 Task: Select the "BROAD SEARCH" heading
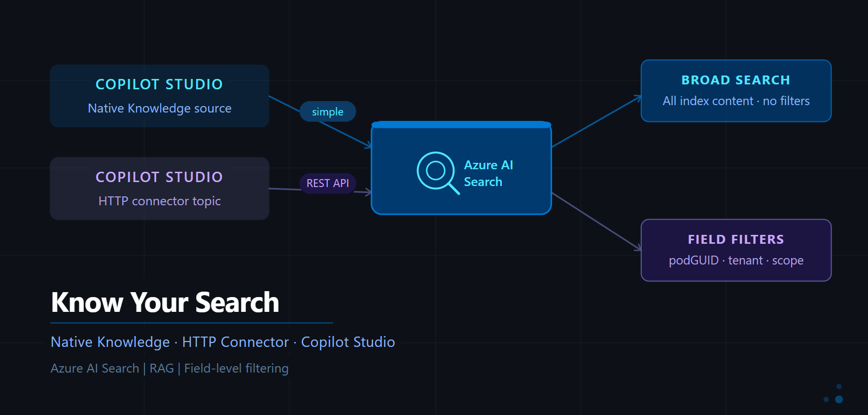pyautogui.click(x=735, y=80)
